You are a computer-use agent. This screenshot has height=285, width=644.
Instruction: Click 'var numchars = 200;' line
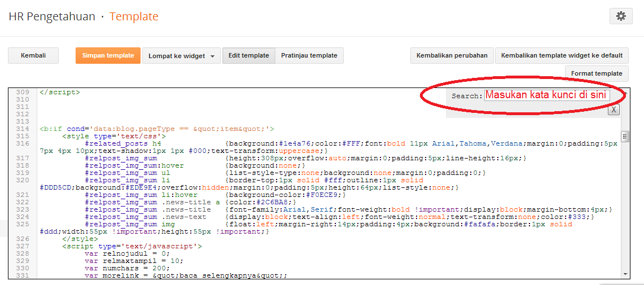[128, 268]
